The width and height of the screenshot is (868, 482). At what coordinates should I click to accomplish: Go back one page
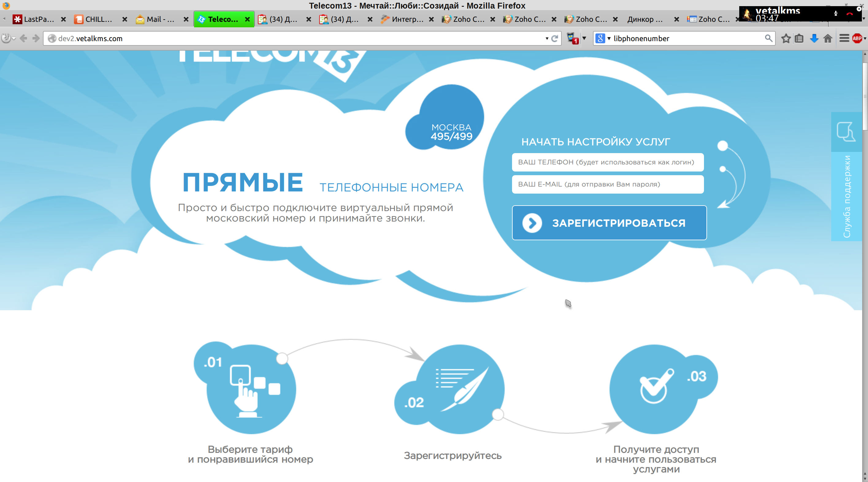click(x=23, y=38)
